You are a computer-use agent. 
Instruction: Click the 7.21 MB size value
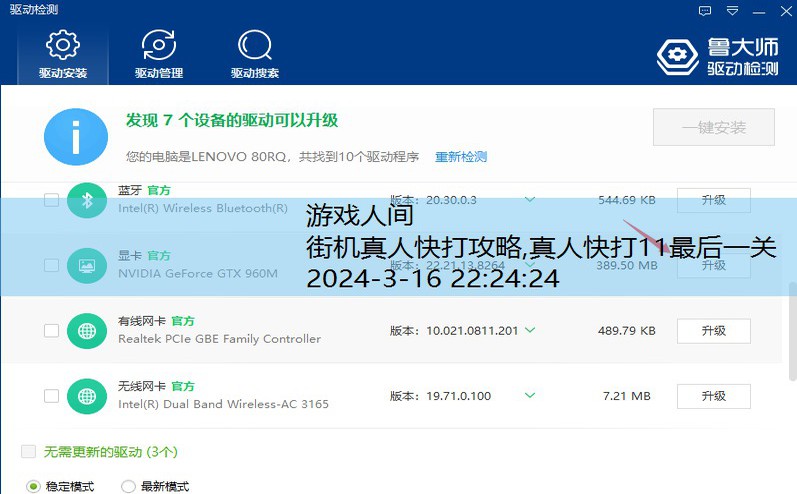tap(627, 396)
